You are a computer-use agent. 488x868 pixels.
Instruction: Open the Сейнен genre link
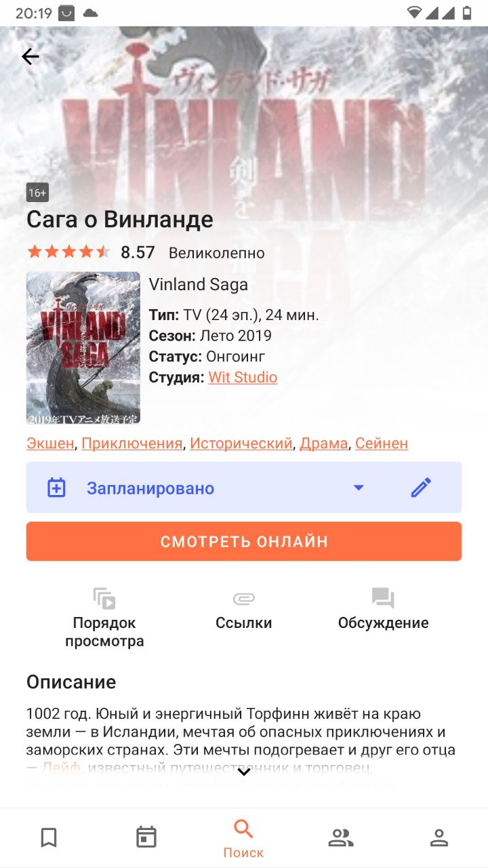pos(382,443)
